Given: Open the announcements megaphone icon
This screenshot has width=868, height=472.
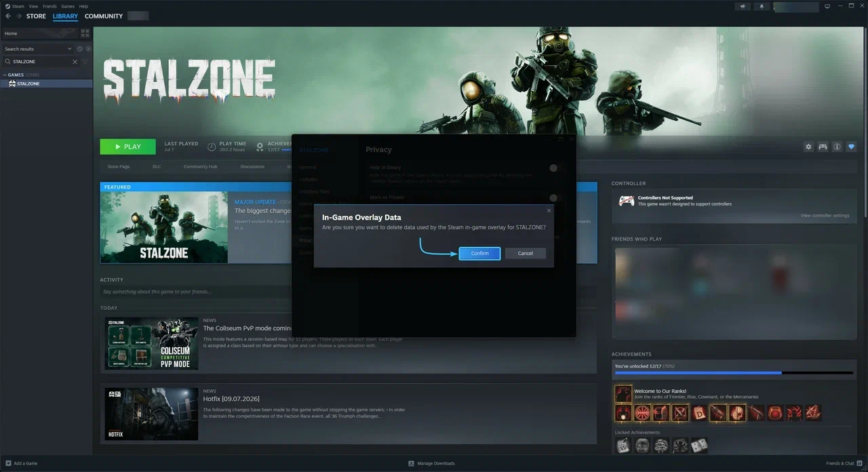Looking at the screenshot, I should coord(743,7).
